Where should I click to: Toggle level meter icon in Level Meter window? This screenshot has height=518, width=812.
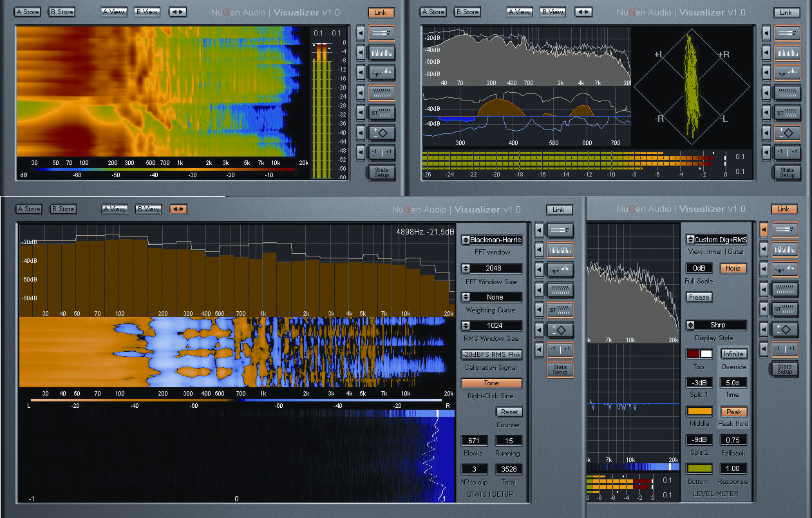(x=785, y=229)
